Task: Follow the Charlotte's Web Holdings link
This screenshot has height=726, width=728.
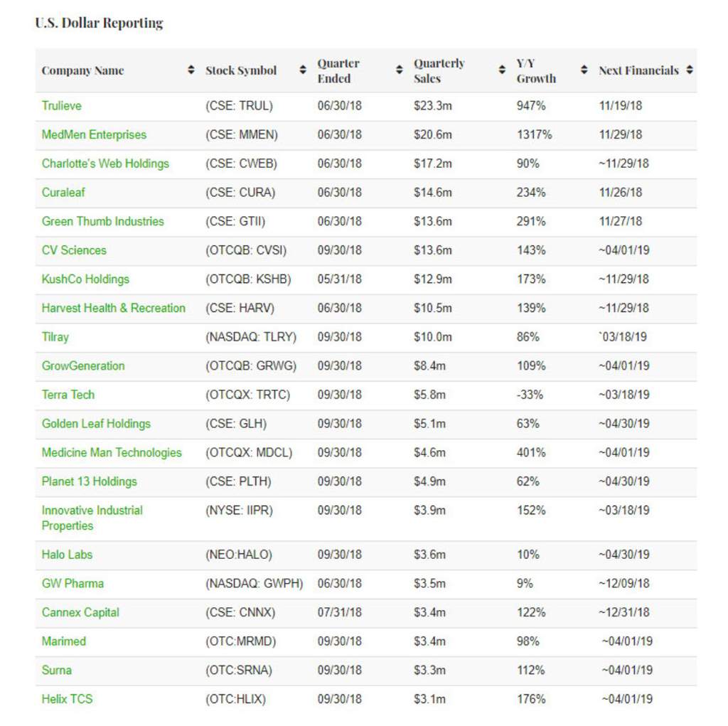Action: (105, 164)
